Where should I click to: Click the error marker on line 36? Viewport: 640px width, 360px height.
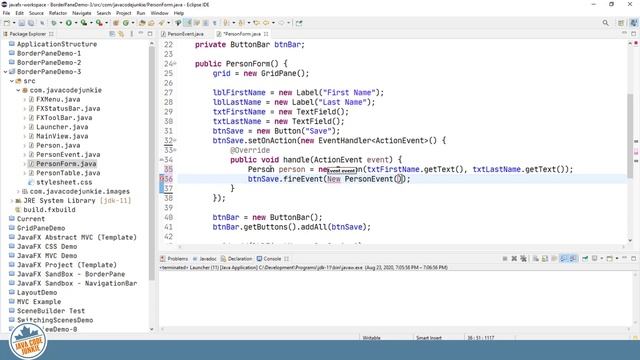click(162, 178)
